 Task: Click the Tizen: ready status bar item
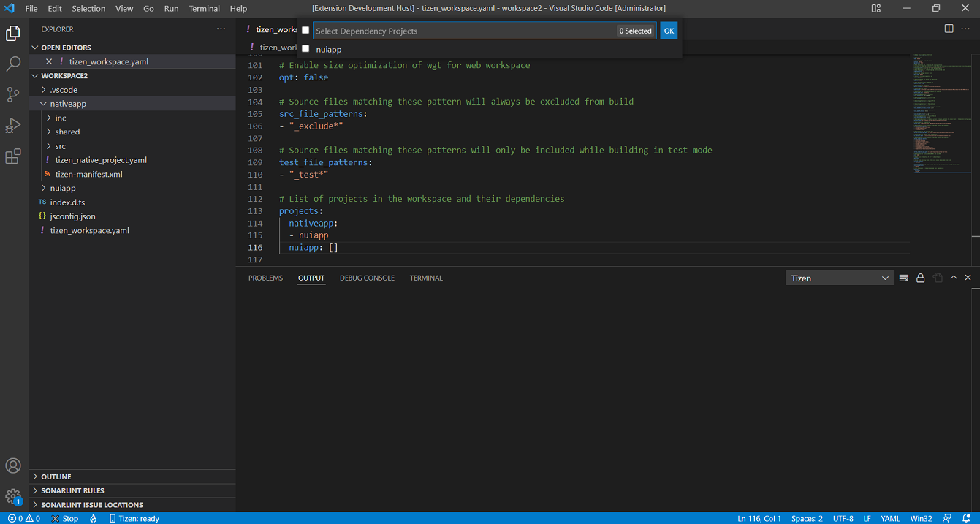134,518
